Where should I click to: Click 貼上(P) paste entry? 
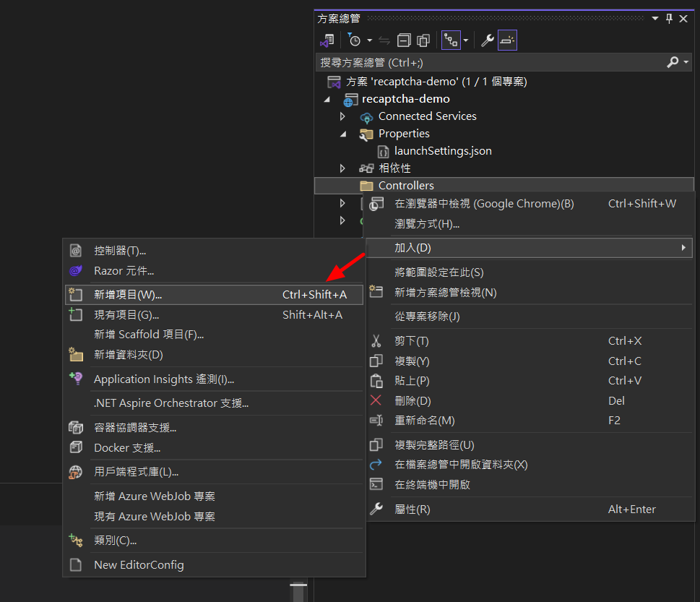point(529,381)
